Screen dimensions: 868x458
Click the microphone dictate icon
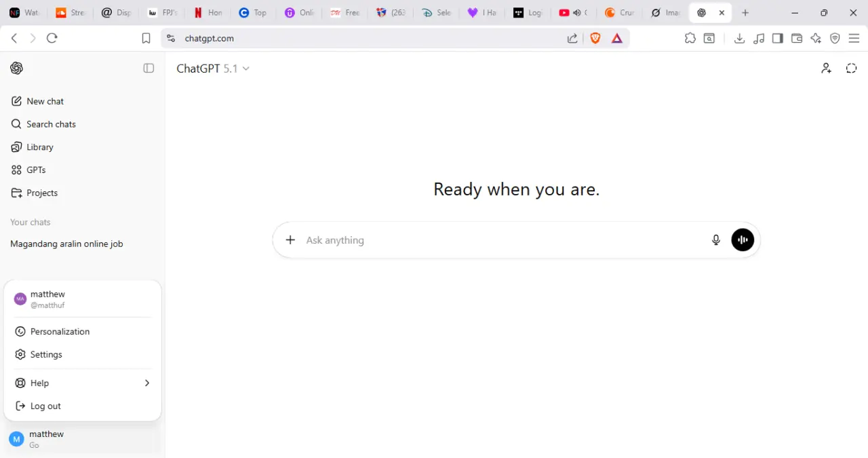coord(716,240)
